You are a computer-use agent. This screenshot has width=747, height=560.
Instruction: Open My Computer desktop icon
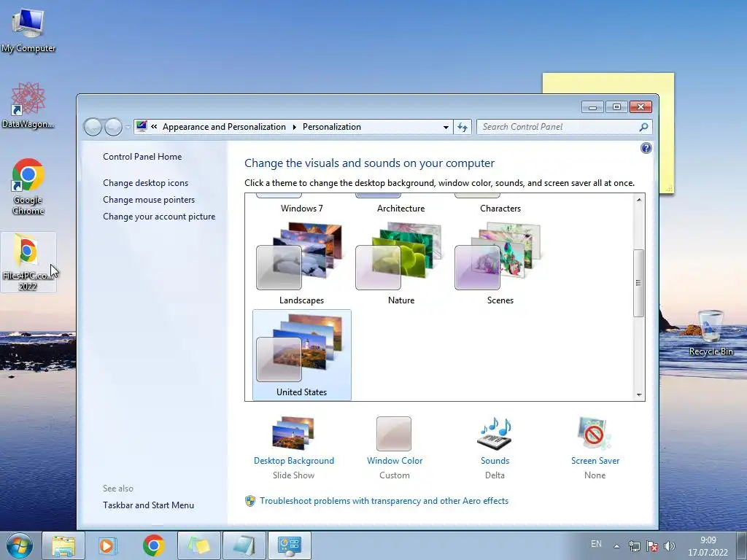28,29
